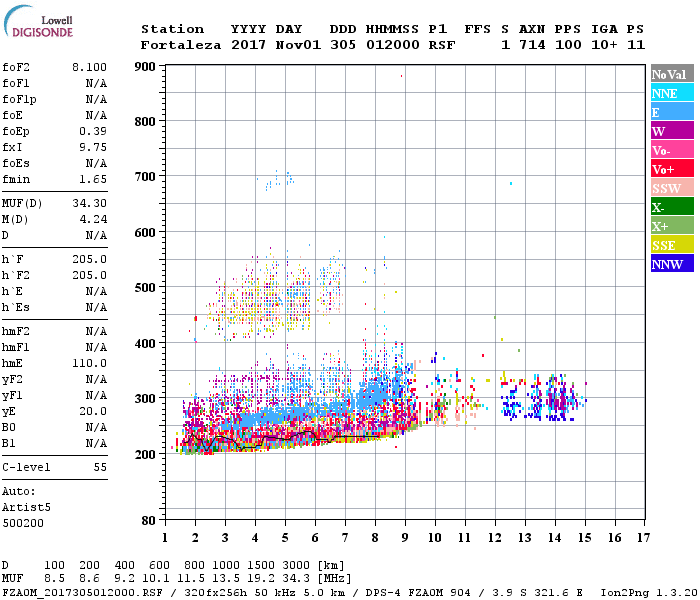This screenshot has width=700, height=600.
Task: Click the foEp value 0.39
Action: click(93, 131)
